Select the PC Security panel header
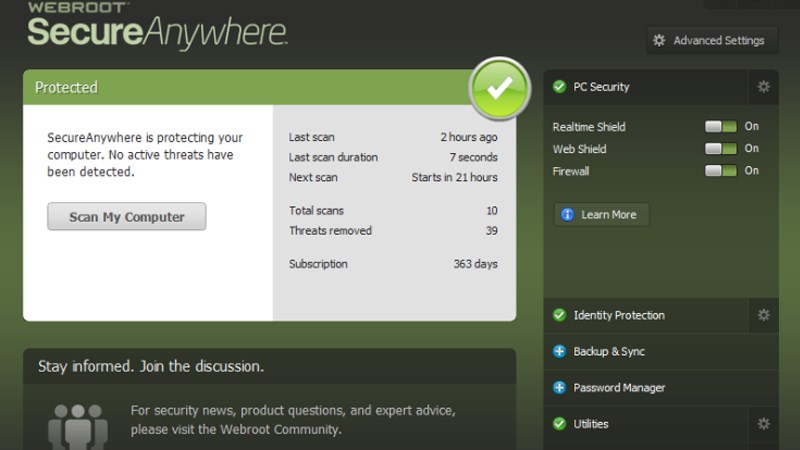Screen dimensions: 800x450 tap(601, 87)
